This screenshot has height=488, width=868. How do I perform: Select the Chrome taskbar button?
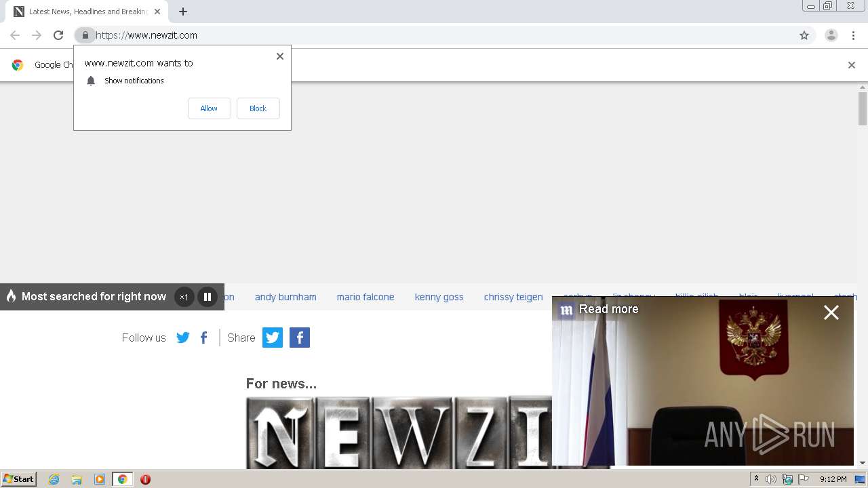pyautogui.click(x=123, y=479)
